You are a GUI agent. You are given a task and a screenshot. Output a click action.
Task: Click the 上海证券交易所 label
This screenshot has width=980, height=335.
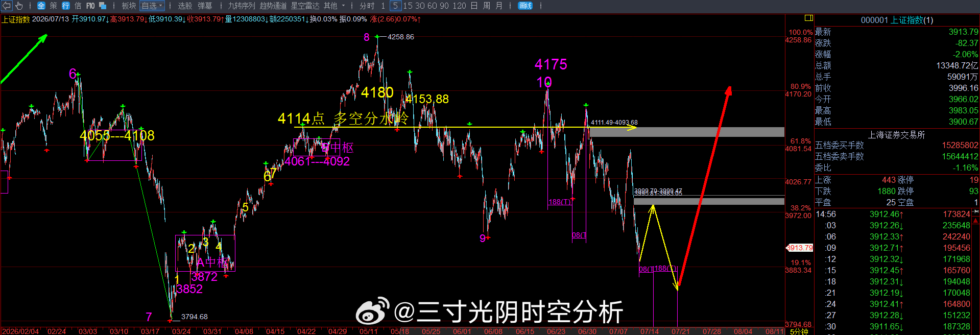897,135
